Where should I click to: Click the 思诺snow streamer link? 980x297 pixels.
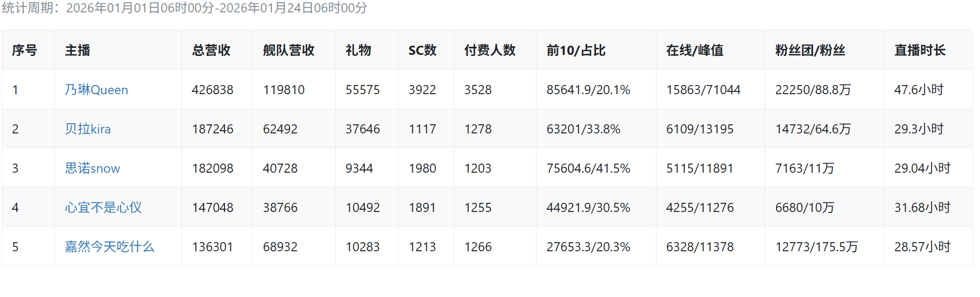tap(92, 168)
